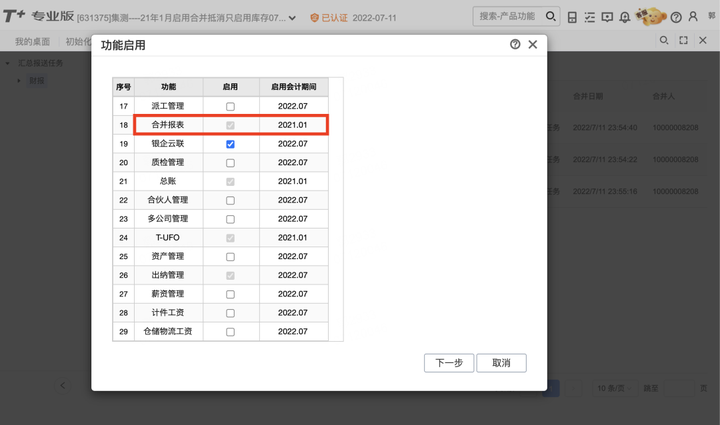Toggle fullscreen icon in tab bar
The image size is (720, 425).
683,40
